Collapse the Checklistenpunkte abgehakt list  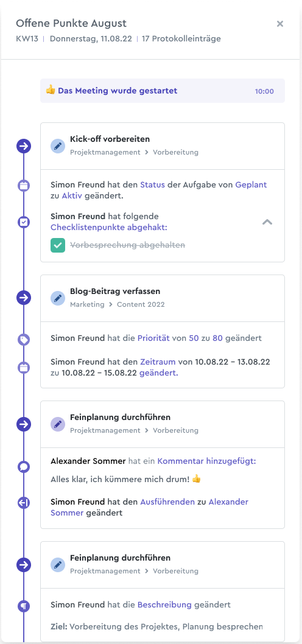point(267,222)
